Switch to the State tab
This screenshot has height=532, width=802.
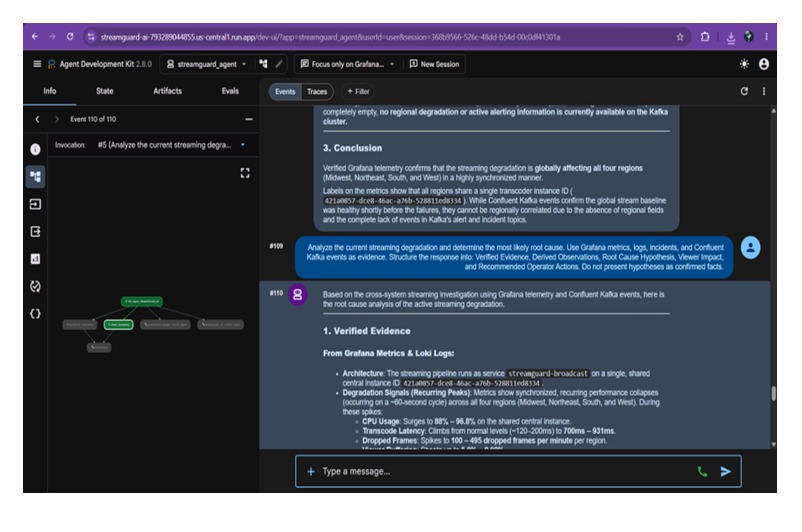pos(104,91)
